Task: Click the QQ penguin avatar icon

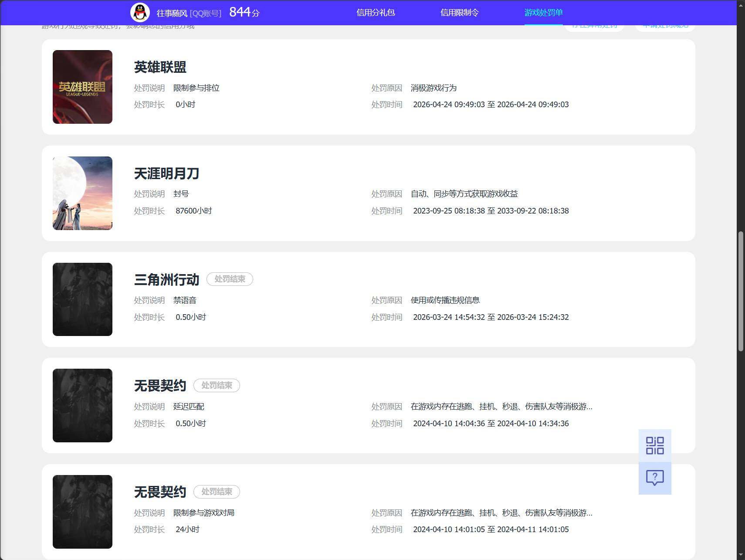Action: click(140, 12)
